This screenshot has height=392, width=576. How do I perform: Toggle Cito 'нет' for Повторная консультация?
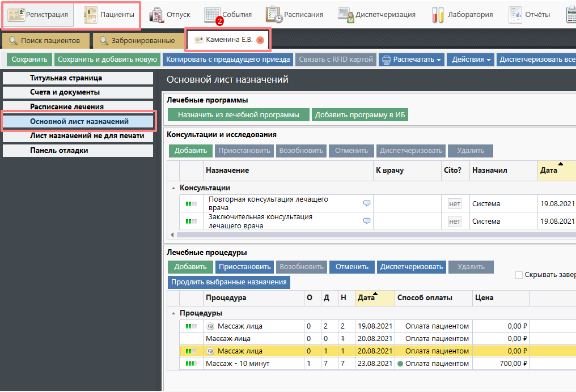click(454, 204)
